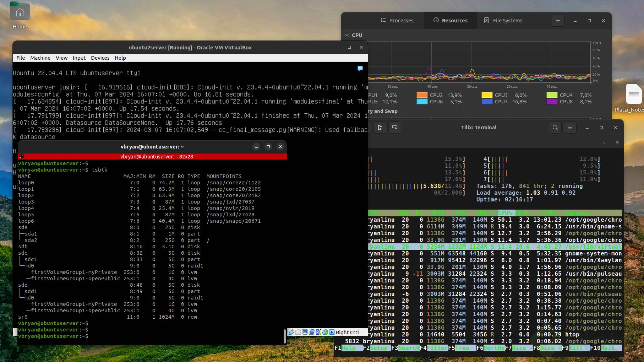Open the Tilix hamburger menu
644x362 pixels.
click(x=570, y=128)
